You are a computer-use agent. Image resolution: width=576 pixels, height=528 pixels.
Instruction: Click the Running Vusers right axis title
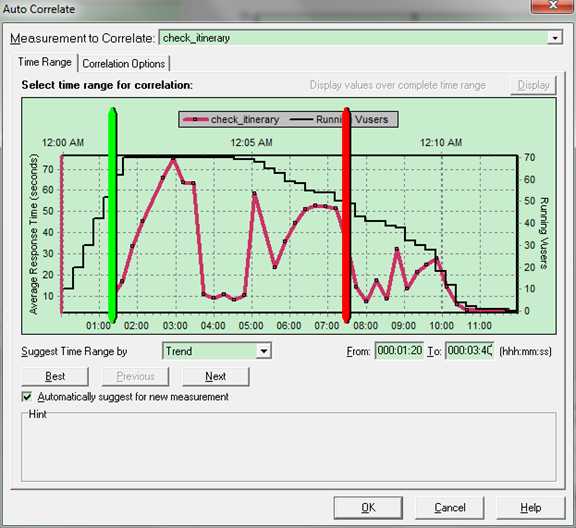(544, 233)
